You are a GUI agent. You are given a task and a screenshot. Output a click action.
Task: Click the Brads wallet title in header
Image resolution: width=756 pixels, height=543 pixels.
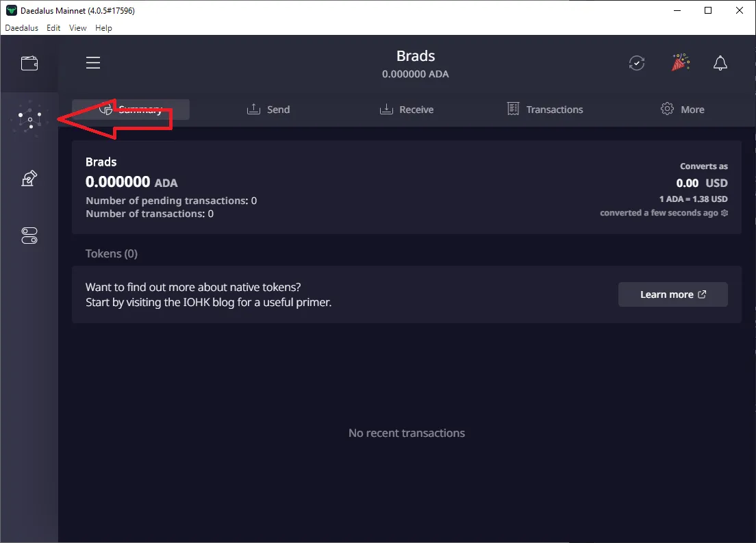416,56
